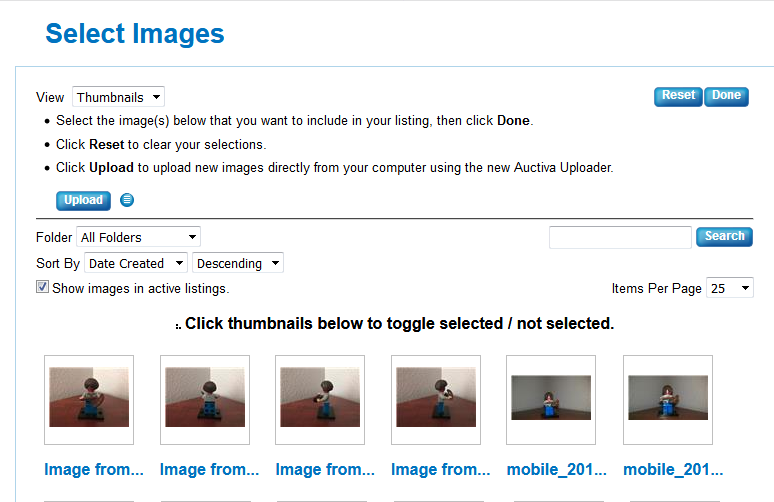Open the Sort By Date Created dropdown
The height and width of the screenshot is (502, 774).
click(136, 263)
